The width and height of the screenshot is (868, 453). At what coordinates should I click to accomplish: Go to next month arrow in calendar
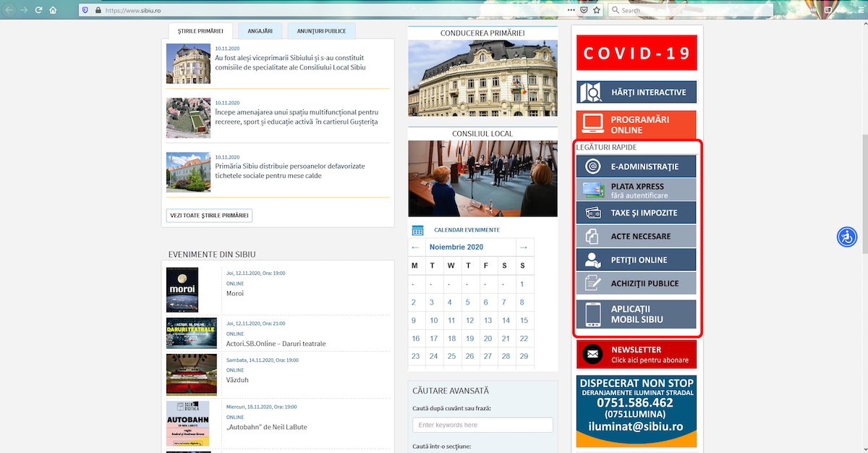524,247
